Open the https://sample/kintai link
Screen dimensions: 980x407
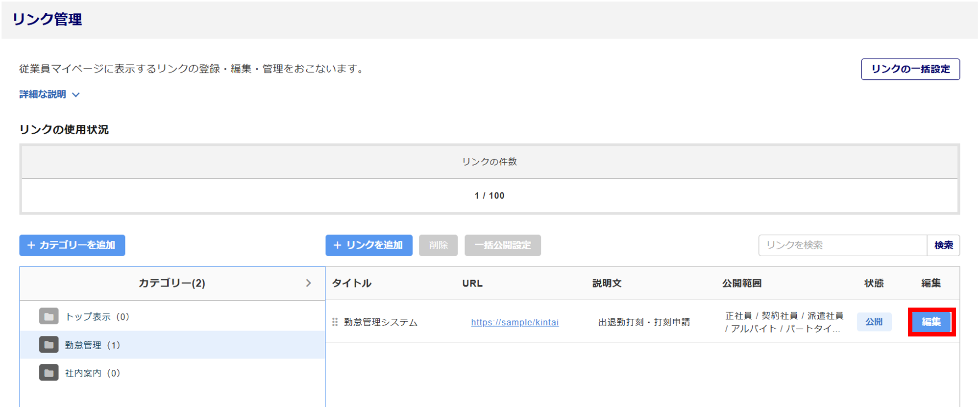point(514,322)
